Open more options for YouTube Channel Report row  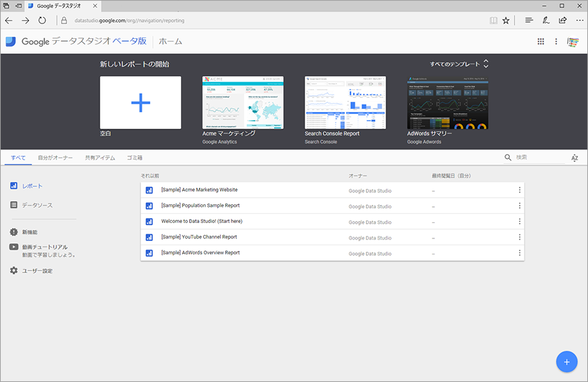pos(519,237)
